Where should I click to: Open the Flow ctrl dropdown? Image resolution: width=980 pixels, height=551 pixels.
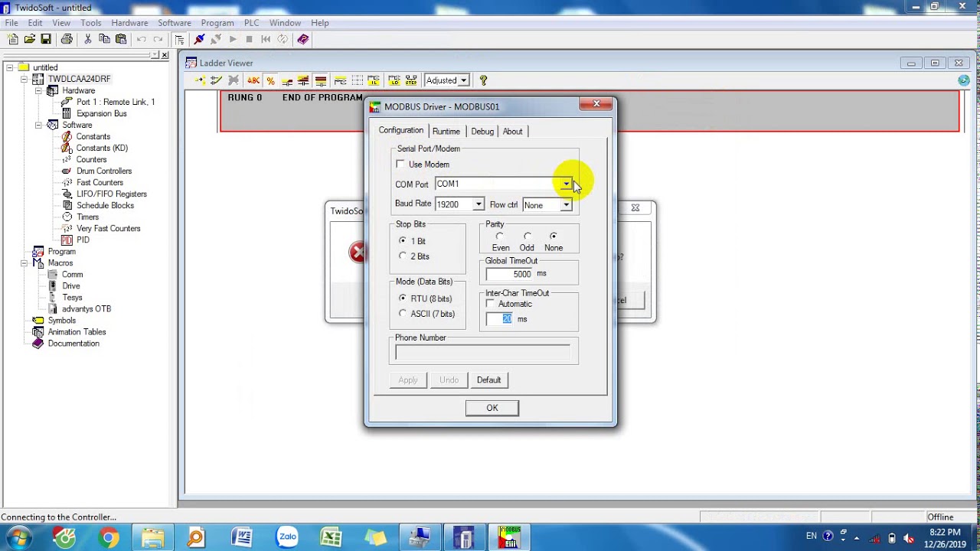pos(566,205)
